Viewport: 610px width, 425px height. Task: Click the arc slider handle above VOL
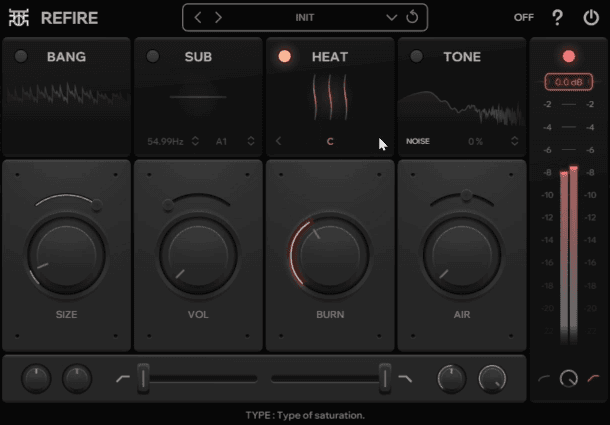168,205
